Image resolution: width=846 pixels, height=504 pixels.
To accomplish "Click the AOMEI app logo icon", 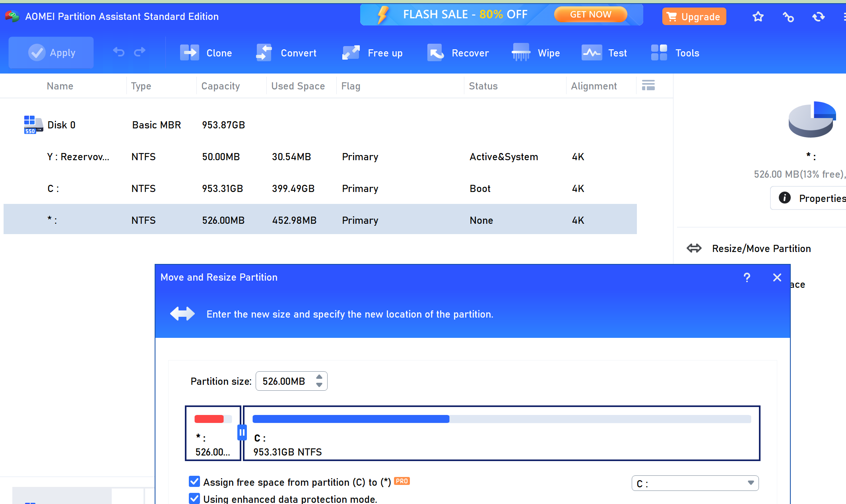I will point(12,16).
